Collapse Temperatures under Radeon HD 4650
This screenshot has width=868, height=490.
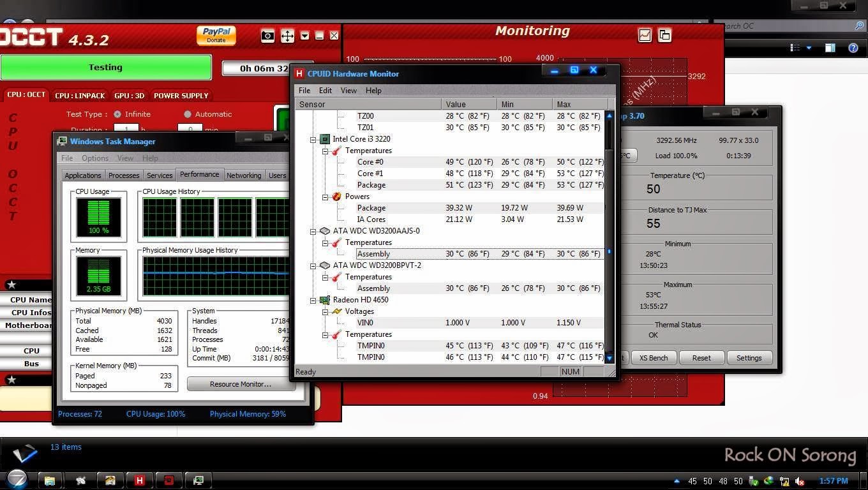[325, 334]
